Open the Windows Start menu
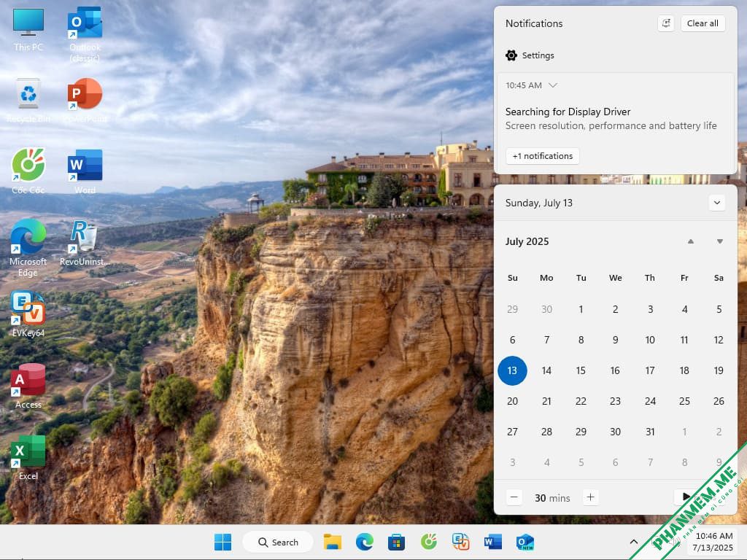The width and height of the screenshot is (747, 560). pos(223,542)
